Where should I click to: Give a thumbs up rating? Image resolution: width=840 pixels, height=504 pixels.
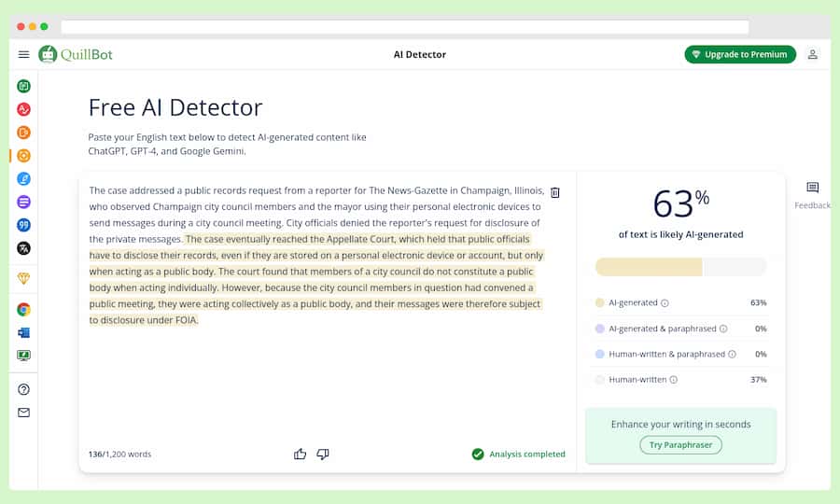click(300, 455)
